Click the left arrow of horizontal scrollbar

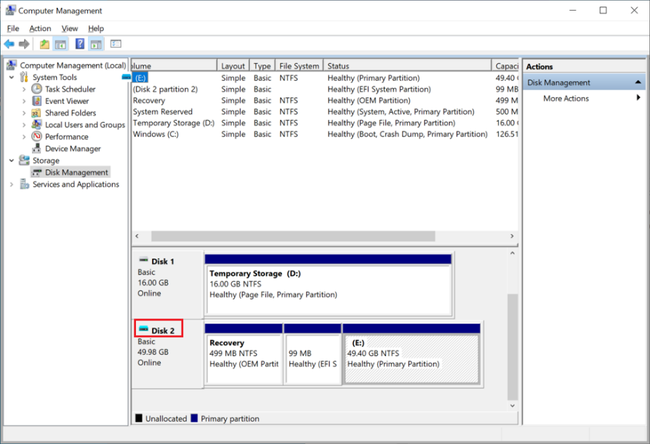(137, 236)
